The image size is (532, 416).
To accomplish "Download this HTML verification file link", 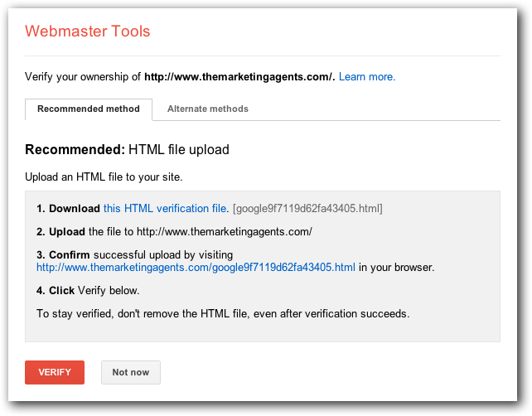I will (x=166, y=208).
